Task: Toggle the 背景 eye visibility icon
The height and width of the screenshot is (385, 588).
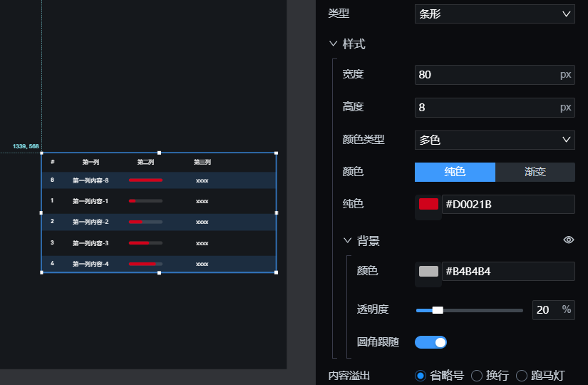Action: pyautogui.click(x=569, y=240)
